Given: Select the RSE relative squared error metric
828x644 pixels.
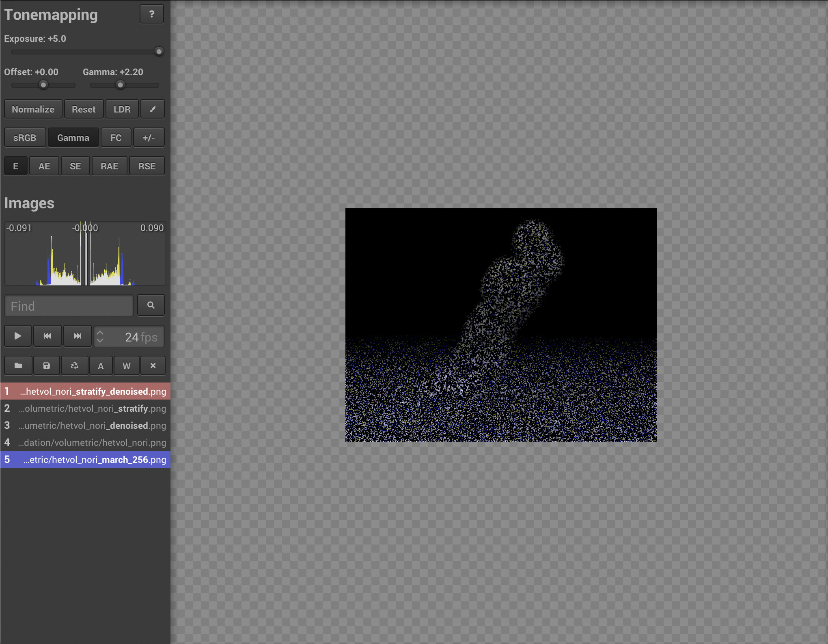Looking at the screenshot, I should pos(147,166).
